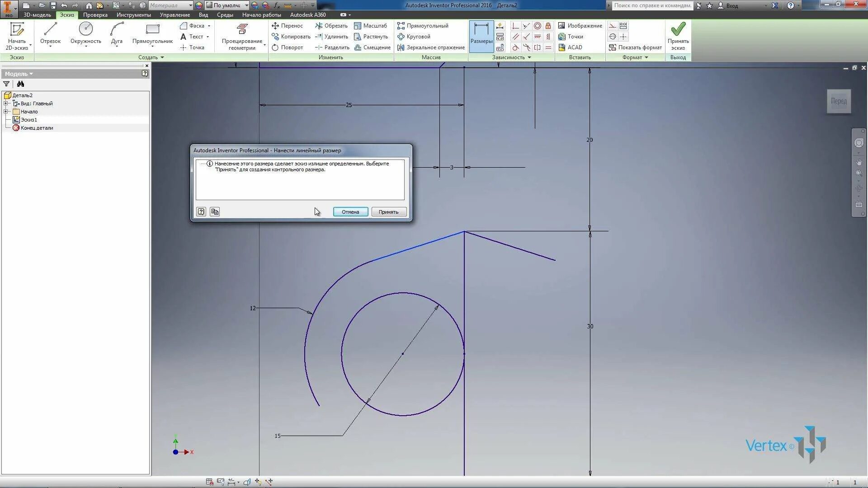
Task: Click the Смещение offset tool
Action: click(372, 47)
